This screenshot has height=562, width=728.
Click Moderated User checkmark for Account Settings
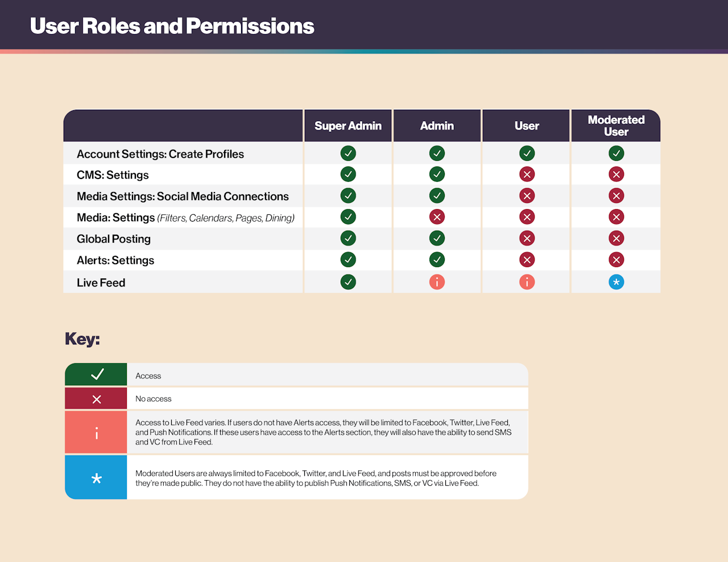616,153
